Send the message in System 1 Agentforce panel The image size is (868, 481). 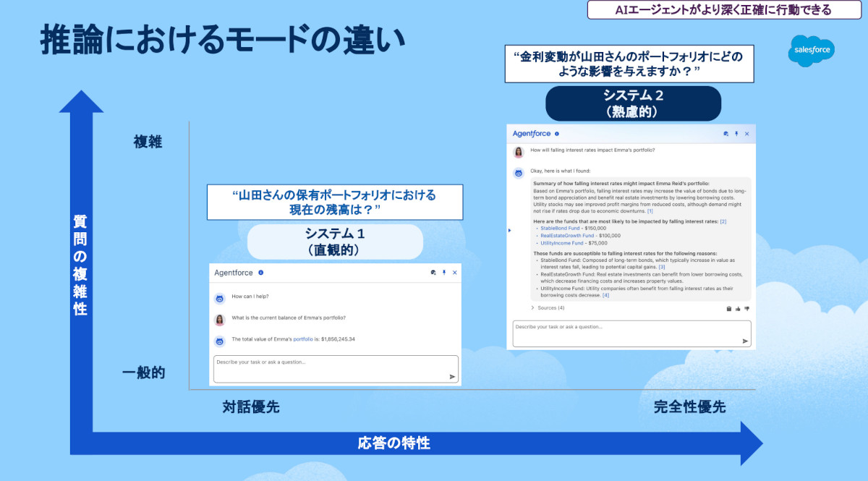click(452, 376)
